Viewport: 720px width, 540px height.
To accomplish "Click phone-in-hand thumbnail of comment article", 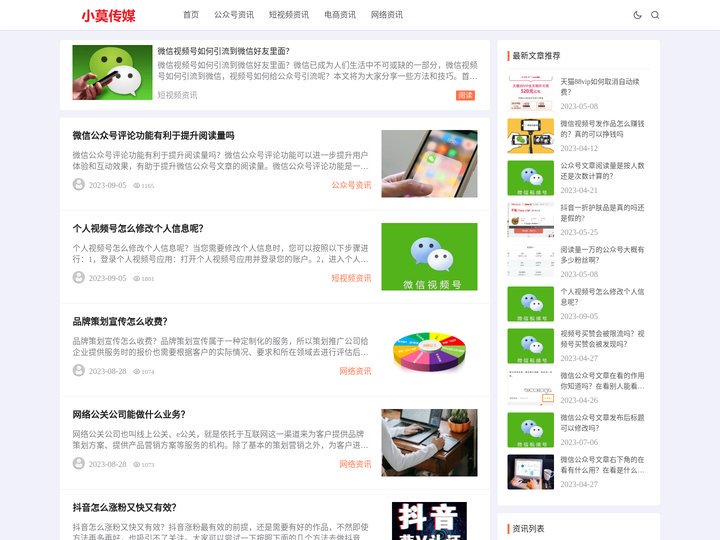I will pyautogui.click(x=429, y=163).
